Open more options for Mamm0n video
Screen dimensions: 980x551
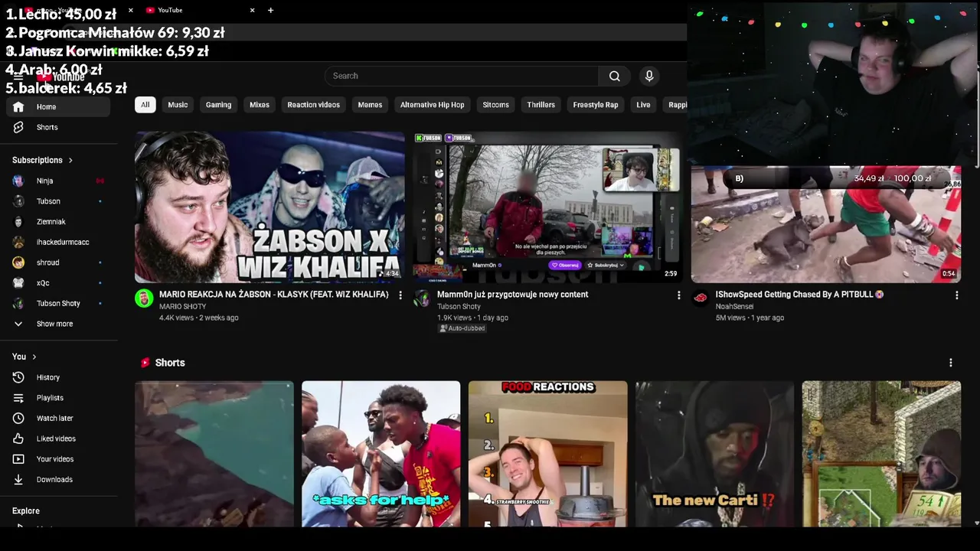point(678,295)
